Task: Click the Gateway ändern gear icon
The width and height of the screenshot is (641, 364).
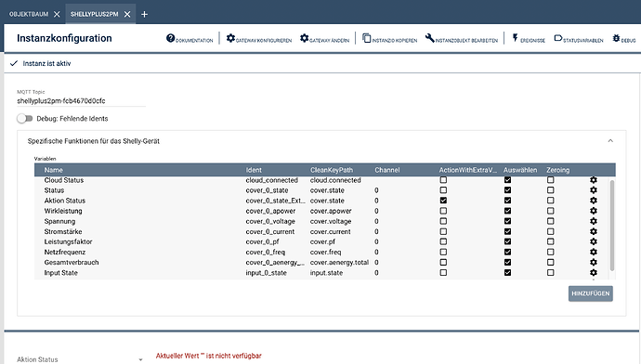Action: [304, 38]
